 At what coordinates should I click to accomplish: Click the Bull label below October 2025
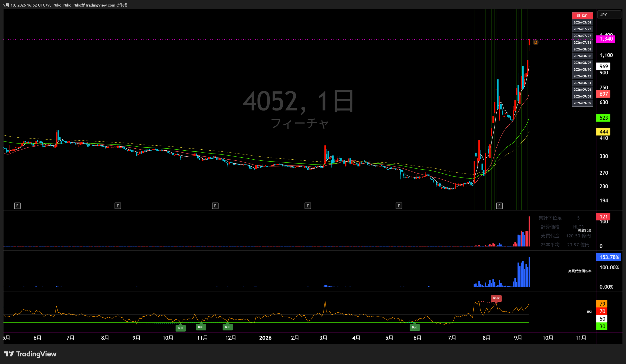tap(181, 328)
